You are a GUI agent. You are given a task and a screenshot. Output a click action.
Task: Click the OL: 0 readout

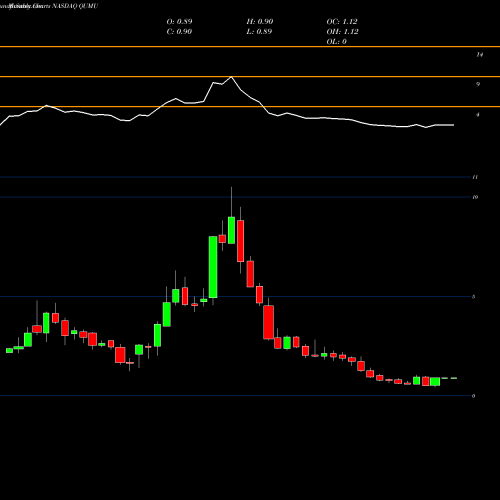[x=337, y=42]
